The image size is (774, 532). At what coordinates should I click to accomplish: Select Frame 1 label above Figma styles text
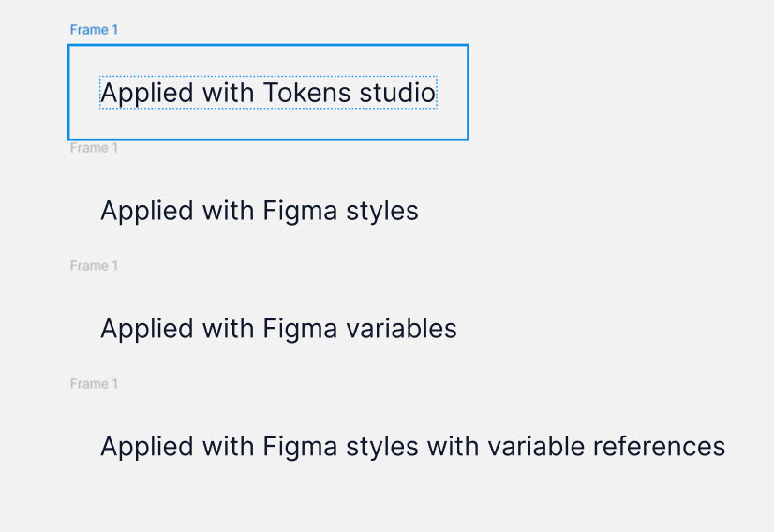94,148
